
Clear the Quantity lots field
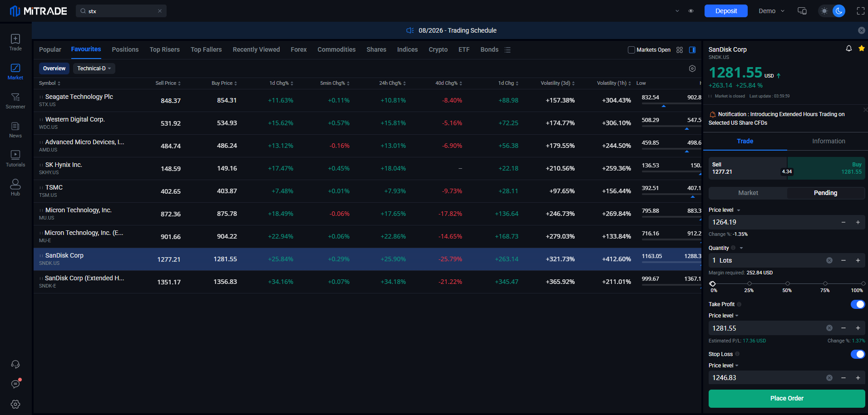[x=829, y=260]
